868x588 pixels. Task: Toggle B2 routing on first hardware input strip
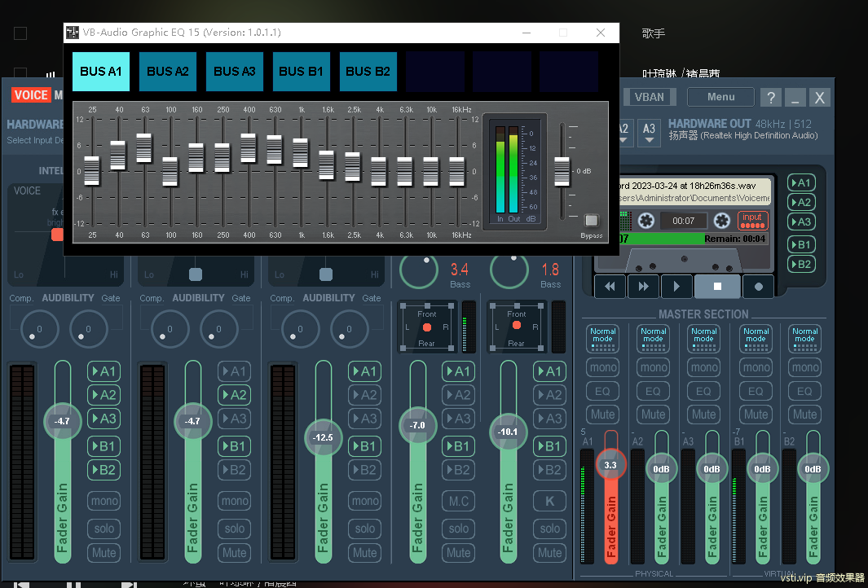(104, 470)
